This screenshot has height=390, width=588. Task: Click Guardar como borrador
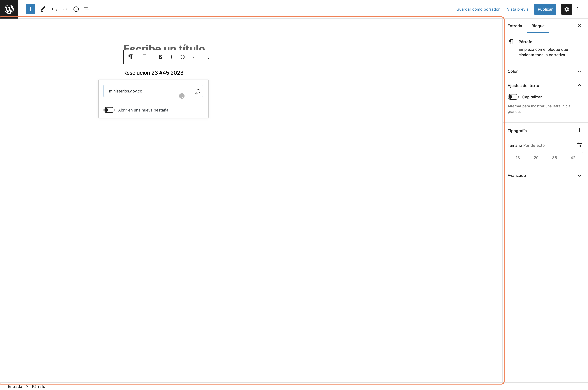tap(478, 9)
